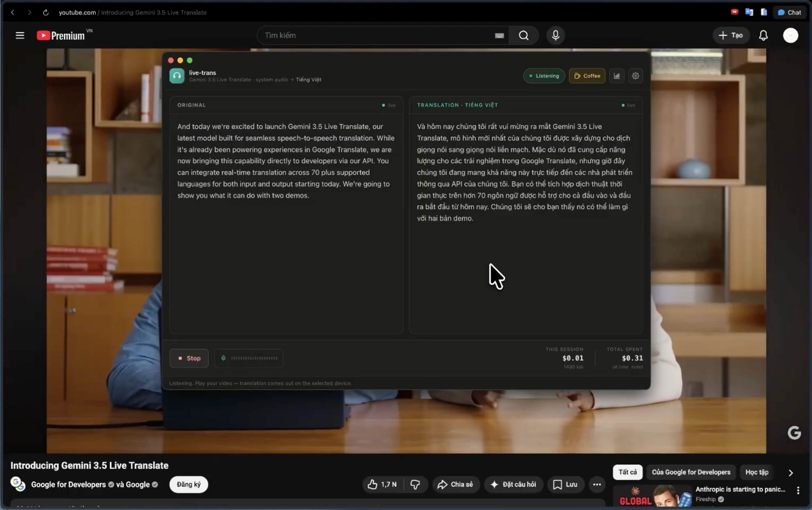Open the account avatar menu

tap(790, 35)
